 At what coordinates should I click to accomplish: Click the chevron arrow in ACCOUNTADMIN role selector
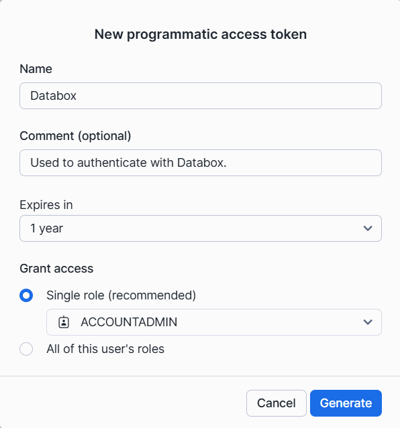pos(368,322)
